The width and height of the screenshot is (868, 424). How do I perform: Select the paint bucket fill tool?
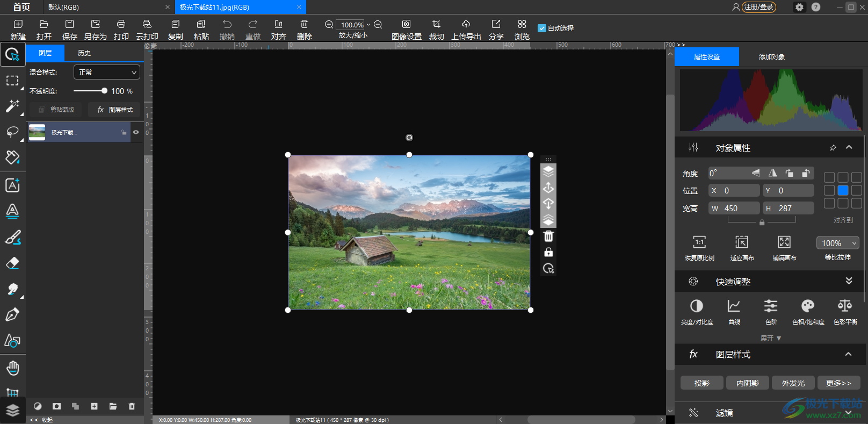[12, 157]
